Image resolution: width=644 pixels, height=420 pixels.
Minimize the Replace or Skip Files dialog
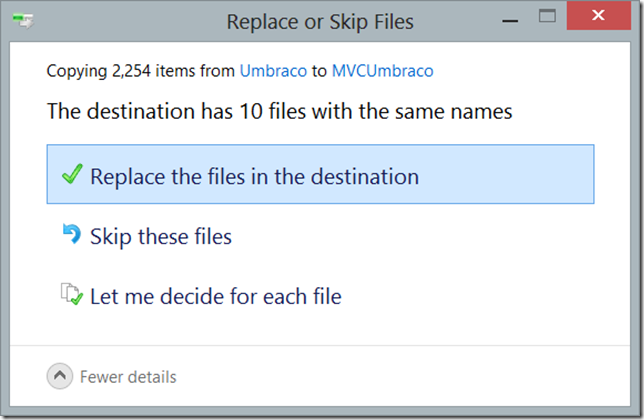(510, 21)
